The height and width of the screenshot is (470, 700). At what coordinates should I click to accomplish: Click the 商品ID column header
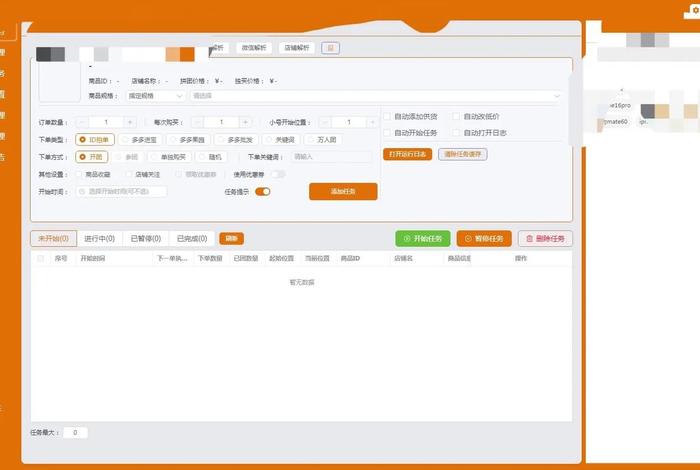[x=350, y=258]
